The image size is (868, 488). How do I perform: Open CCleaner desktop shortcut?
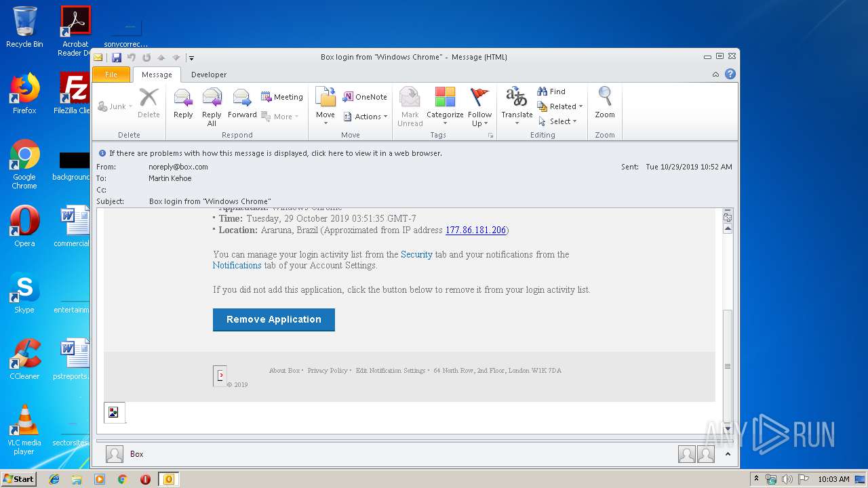pos(24,359)
